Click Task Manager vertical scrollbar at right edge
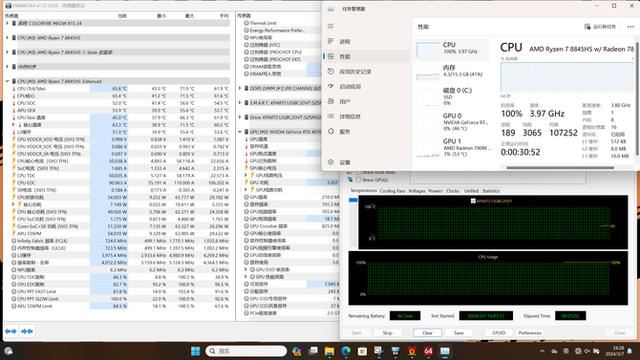Image resolution: width=640 pixels, height=360 pixels. click(637, 98)
